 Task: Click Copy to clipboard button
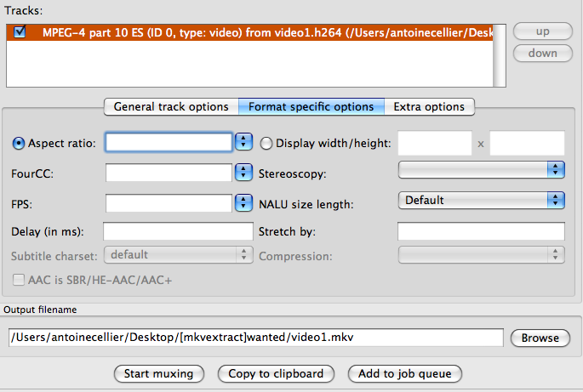276,374
